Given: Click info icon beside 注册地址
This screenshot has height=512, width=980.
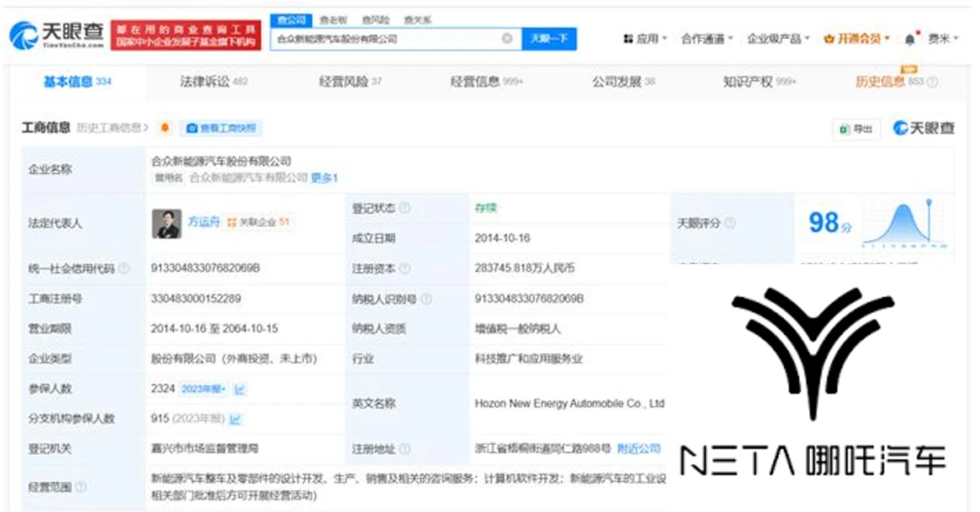Looking at the screenshot, I should (404, 449).
